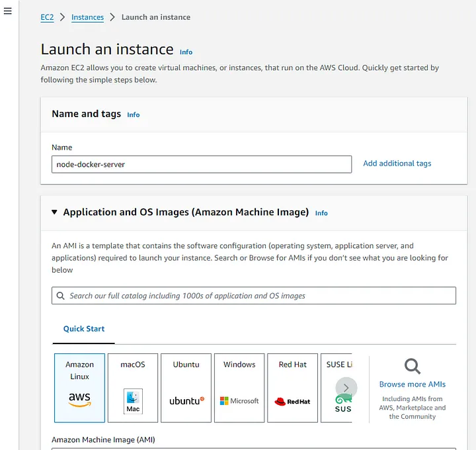
Task: Open Info link beside Launch an instance
Action: 186,52
